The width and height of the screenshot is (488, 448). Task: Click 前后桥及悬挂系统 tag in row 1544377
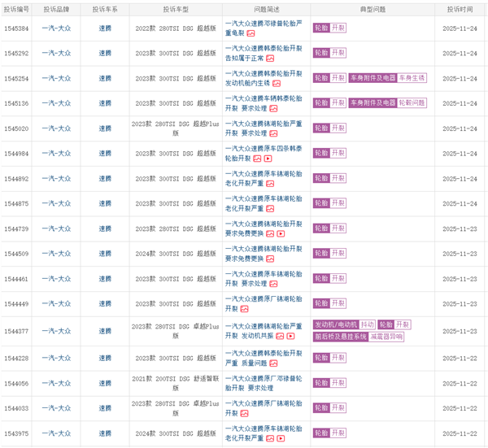(x=340, y=336)
